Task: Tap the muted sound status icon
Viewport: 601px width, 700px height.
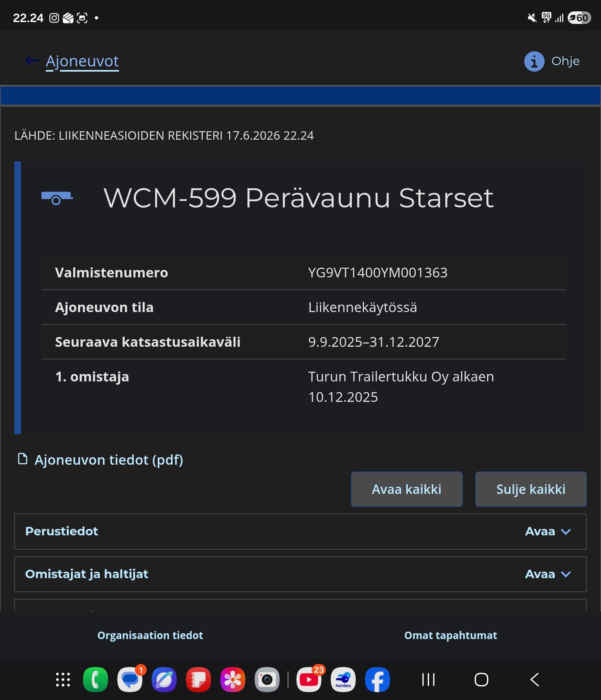Action: coord(532,18)
